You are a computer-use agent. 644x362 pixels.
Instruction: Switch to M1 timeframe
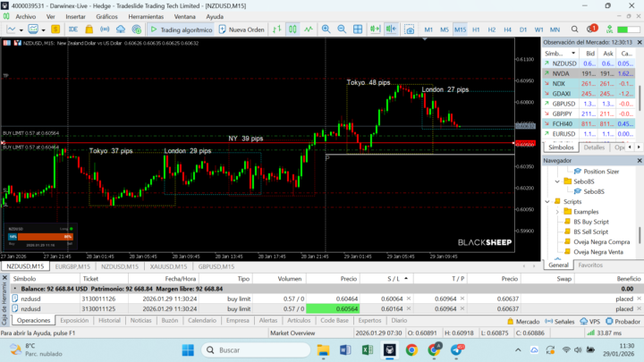[x=428, y=29]
